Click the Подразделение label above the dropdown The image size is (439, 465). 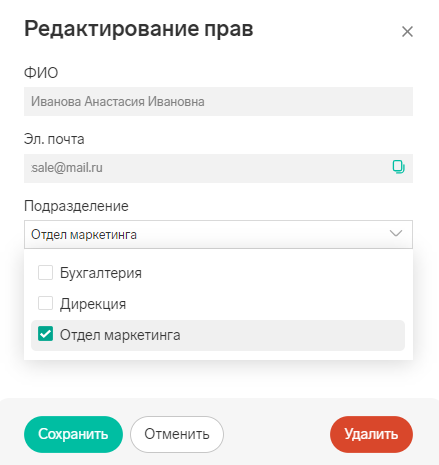pos(76,206)
